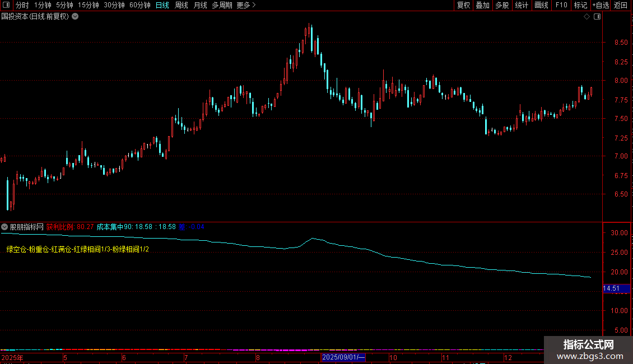
Task: Click month 10 on the time axis
Action: pyautogui.click(x=393, y=357)
